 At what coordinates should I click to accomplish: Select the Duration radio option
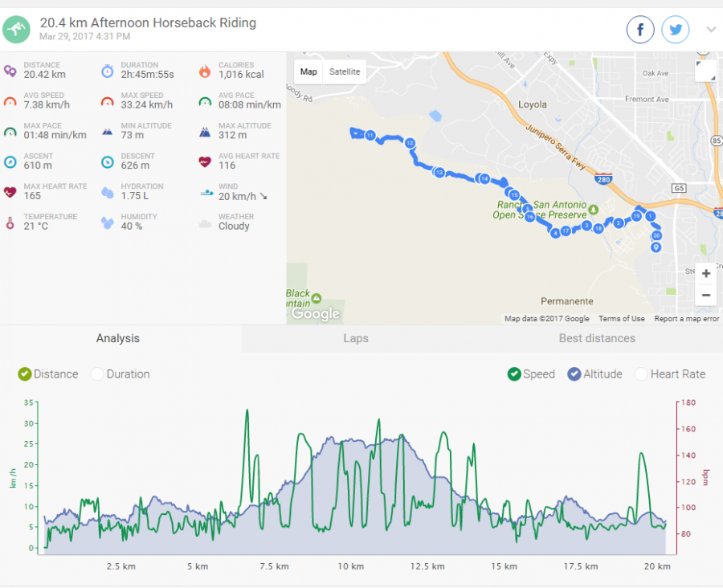coord(98,374)
